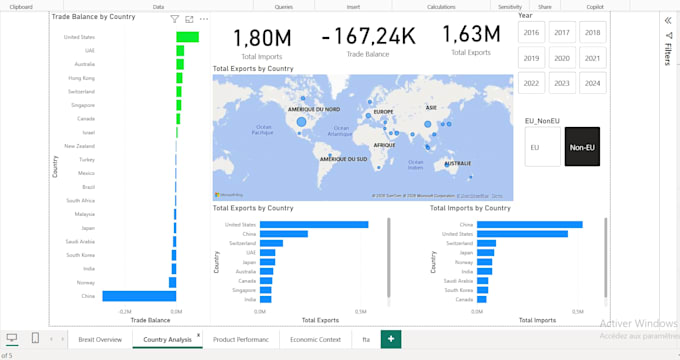Image resolution: width=680 pixels, height=360 pixels.
Task: Click the Clipboard ribbon group label
Action: pos(21,7)
